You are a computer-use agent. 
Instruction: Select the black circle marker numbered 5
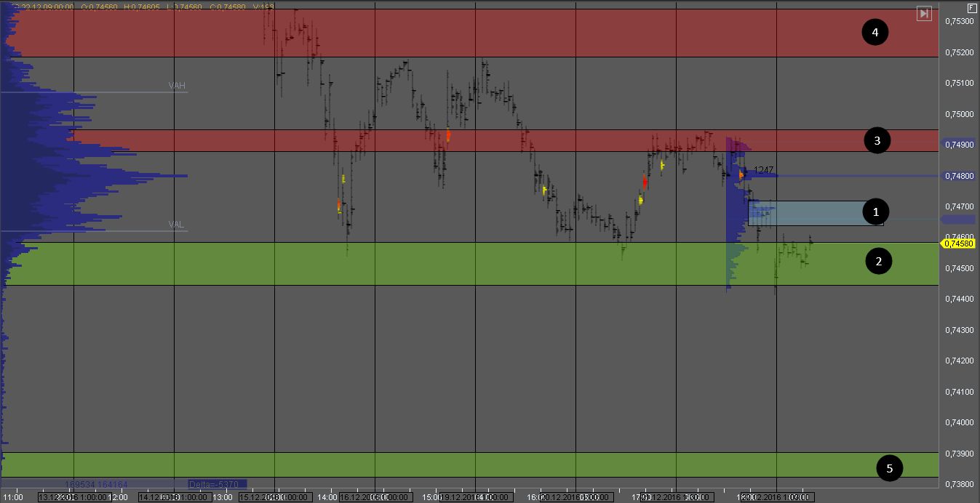click(x=889, y=469)
